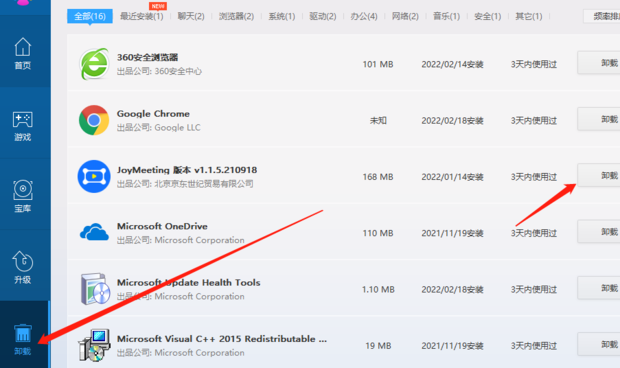Click the 168 MB size value
Viewport: 620px width, 368px height.
pos(378,177)
